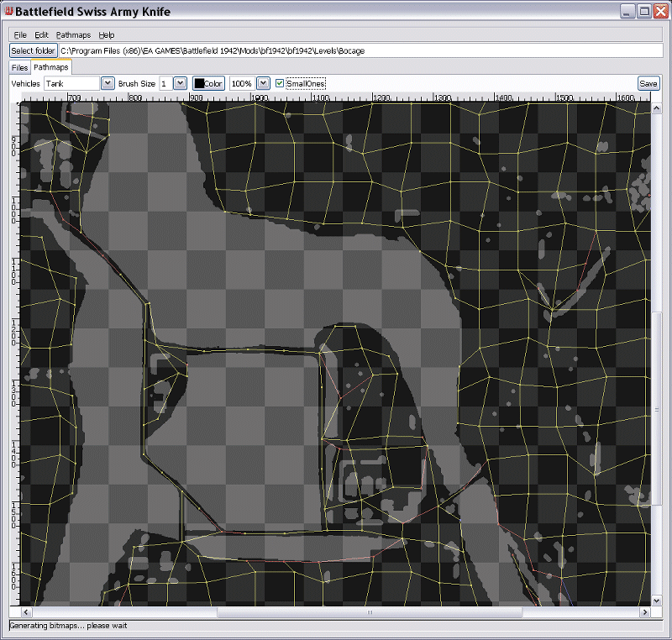
Task: Switch to the Pathmaps tab
Action: 51,67
